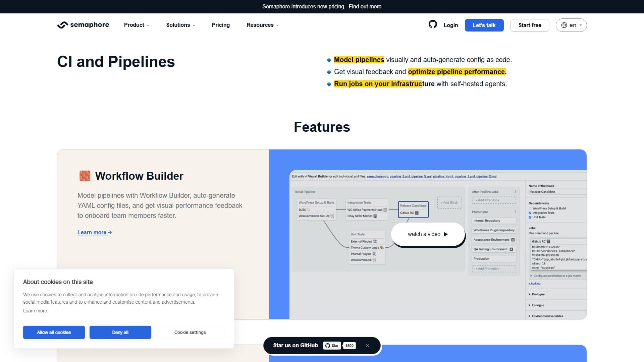This screenshot has height=362, width=644.
Task: Allow all cookies
Action: (54, 332)
